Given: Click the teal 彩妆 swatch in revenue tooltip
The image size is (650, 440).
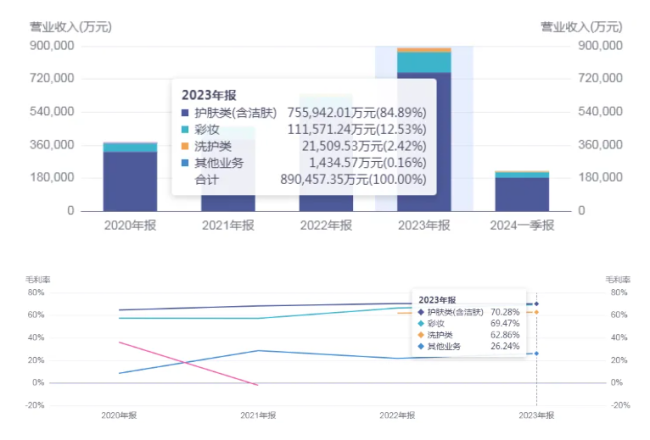Looking at the screenshot, I should pyautogui.click(x=185, y=129).
